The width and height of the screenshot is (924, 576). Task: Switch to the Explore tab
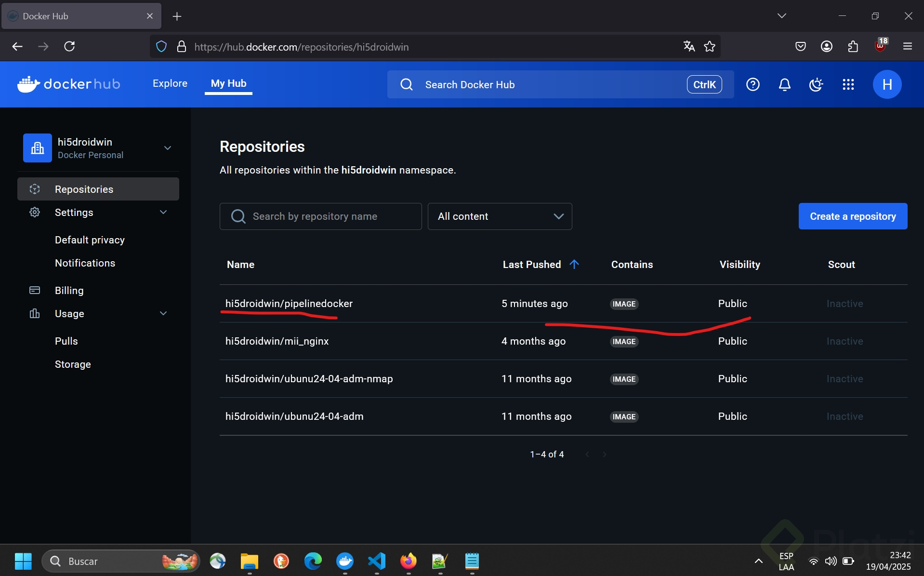click(170, 83)
